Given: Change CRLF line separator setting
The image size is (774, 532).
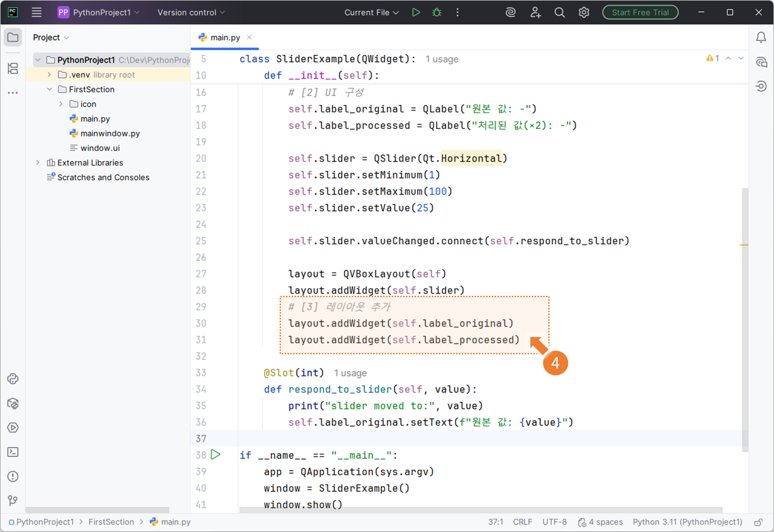Looking at the screenshot, I should [x=523, y=522].
